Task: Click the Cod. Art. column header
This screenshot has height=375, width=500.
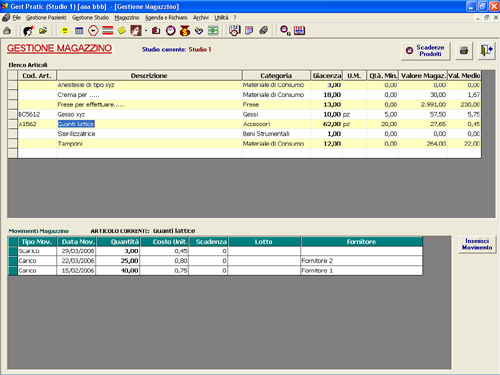Action: [x=37, y=76]
